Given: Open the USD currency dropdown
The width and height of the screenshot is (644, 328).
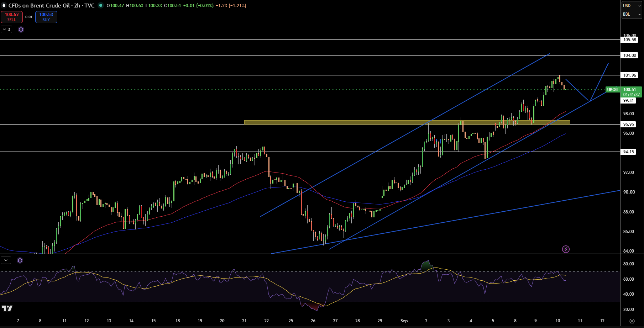Looking at the screenshot, I should 632,6.
